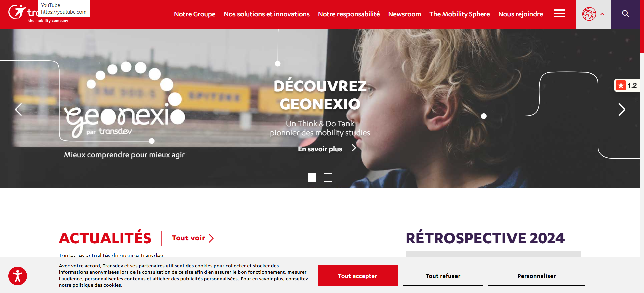The image size is (644, 293).
Task: Advance carousel with right arrow
Action: [622, 109]
